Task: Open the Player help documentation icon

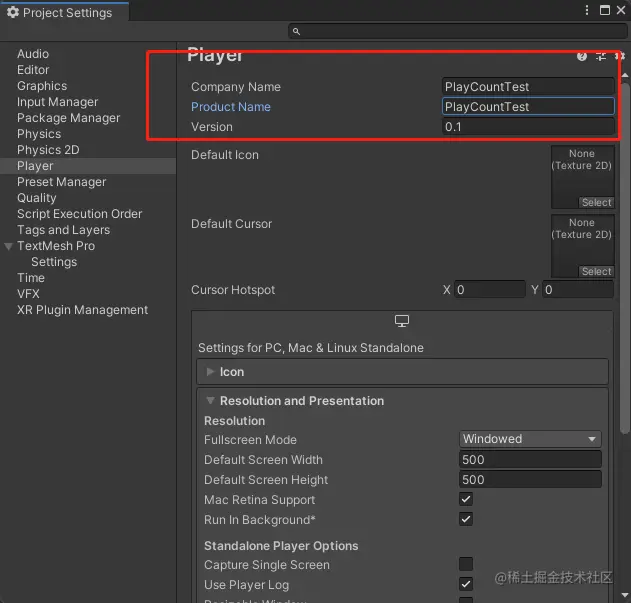Action: point(582,56)
